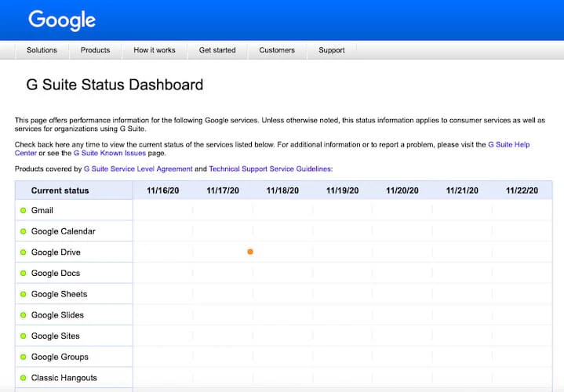The height and width of the screenshot is (392, 564).
Task: Click the 11/16/20 date header
Action: click(163, 191)
